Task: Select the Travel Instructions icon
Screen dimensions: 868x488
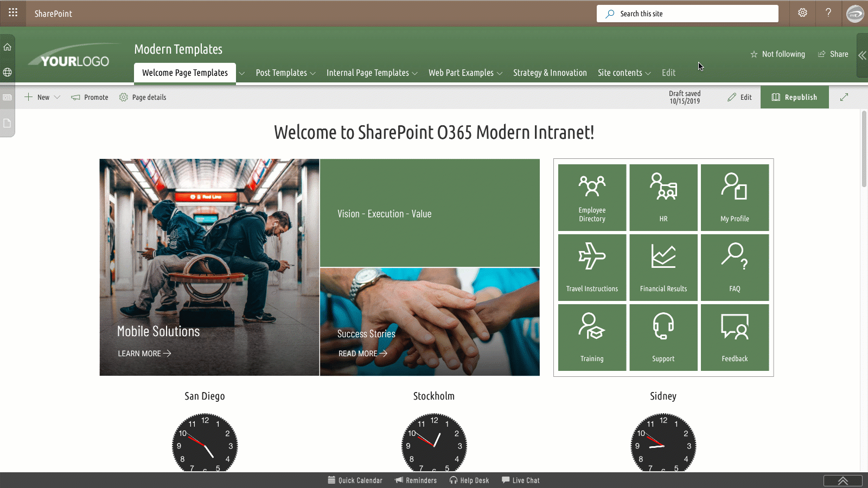Action: coord(591,267)
